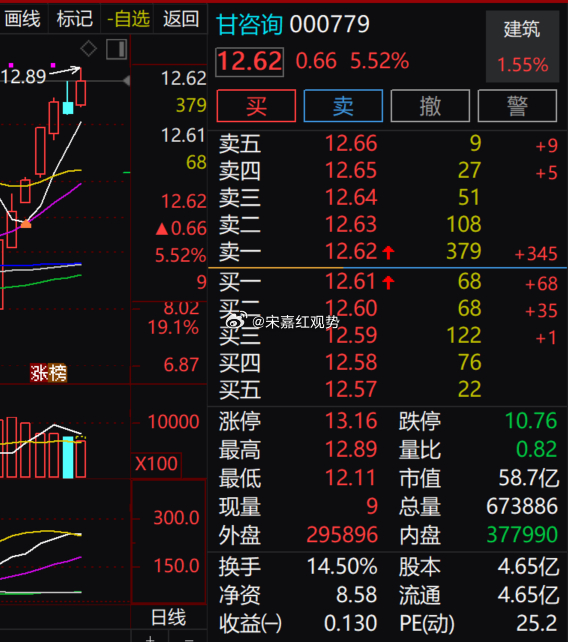Click the PE(动) value 25.2
Image resolution: width=568 pixels, height=642 pixels.
[537, 624]
